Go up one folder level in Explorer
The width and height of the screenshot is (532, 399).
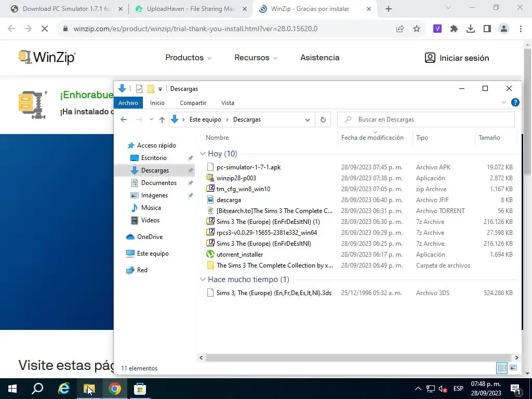point(162,119)
